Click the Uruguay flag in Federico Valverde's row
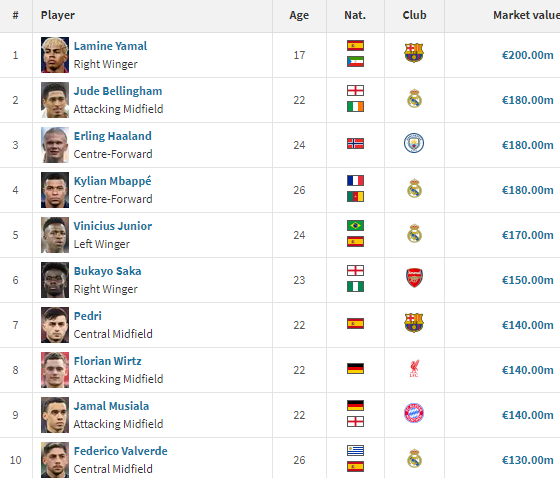Screen dimensions: 560x478 click(355, 450)
